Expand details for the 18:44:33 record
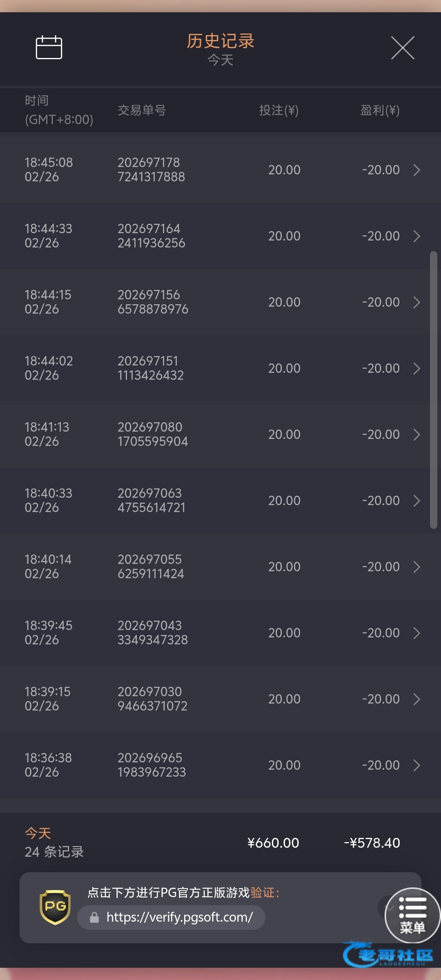441x980 pixels. (x=416, y=236)
